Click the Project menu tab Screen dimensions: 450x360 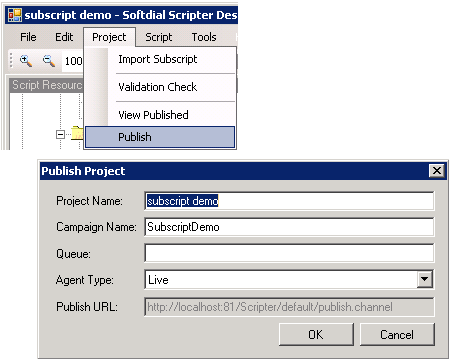pos(109,37)
